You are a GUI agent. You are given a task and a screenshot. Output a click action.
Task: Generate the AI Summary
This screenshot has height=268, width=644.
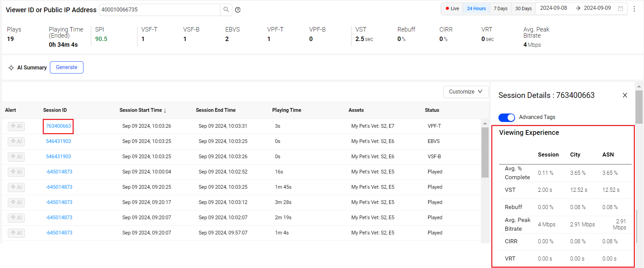[67, 67]
